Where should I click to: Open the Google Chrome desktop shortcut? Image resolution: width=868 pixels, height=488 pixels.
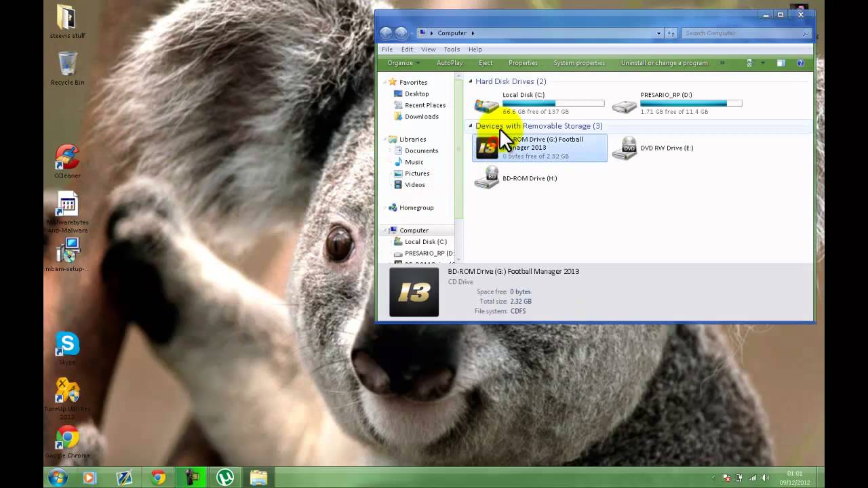[x=67, y=443]
